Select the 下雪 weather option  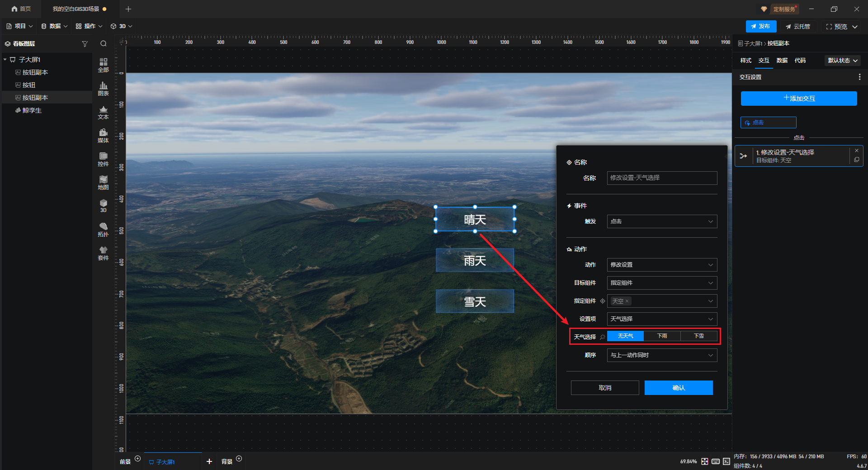698,336
